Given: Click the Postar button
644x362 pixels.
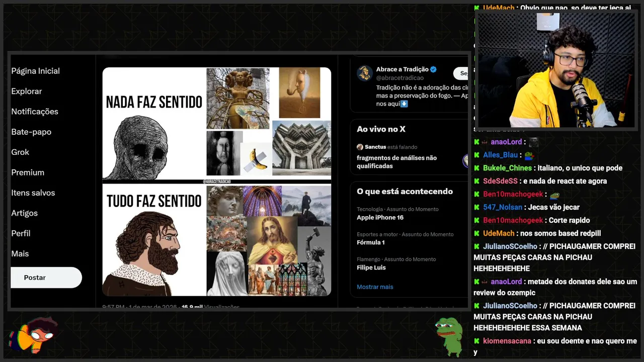Looking at the screenshot, I should click(x=46, y=278).
